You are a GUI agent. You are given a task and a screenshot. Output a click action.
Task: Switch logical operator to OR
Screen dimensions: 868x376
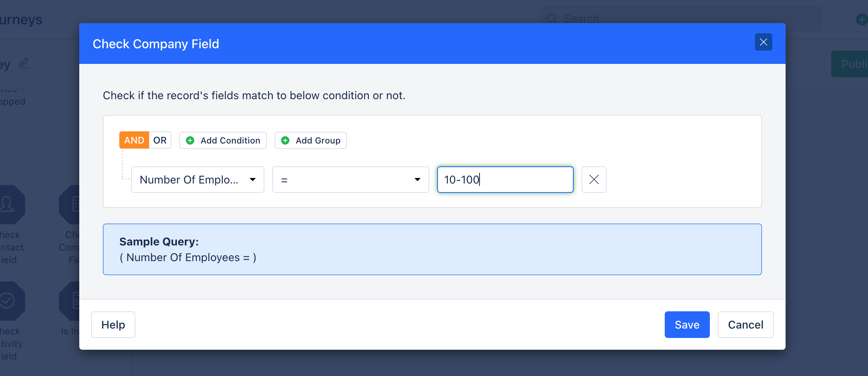pos(160,140)
